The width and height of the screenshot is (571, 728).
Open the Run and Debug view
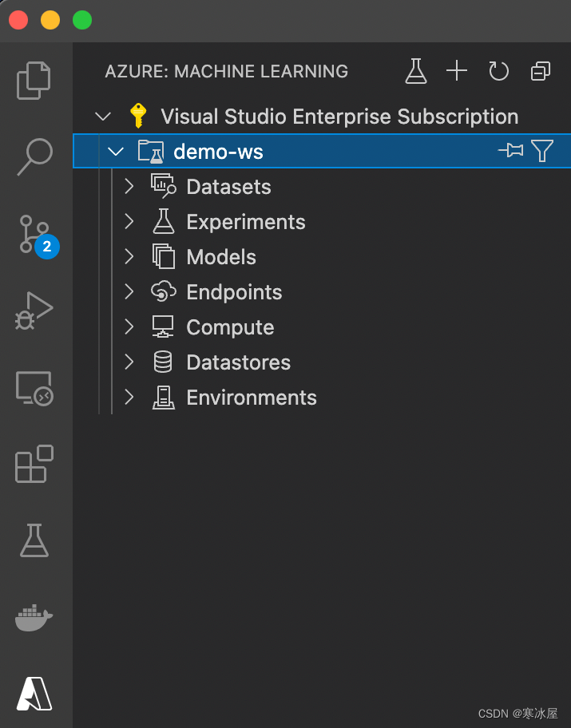(x=34, y=311)
